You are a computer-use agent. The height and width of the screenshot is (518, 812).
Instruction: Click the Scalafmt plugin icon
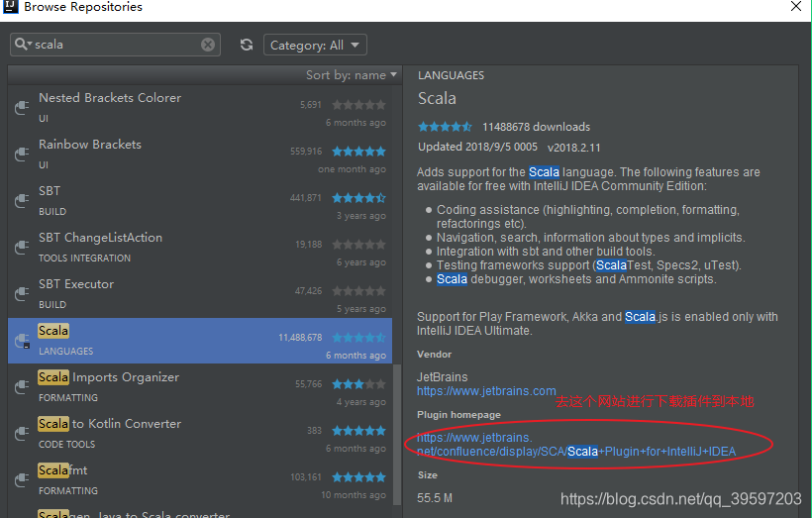pyautogui.click(x=22, y=480)
